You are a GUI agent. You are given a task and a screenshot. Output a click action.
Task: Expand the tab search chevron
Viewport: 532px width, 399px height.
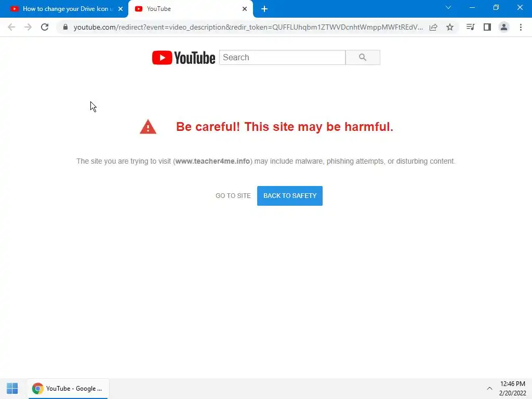tap(448, 7)
